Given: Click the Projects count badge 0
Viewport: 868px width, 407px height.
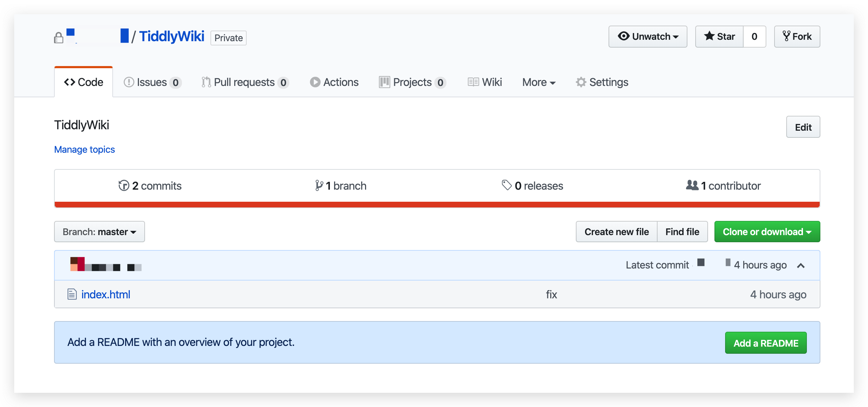Looking at the screenshot, I should tap(440, 82).
